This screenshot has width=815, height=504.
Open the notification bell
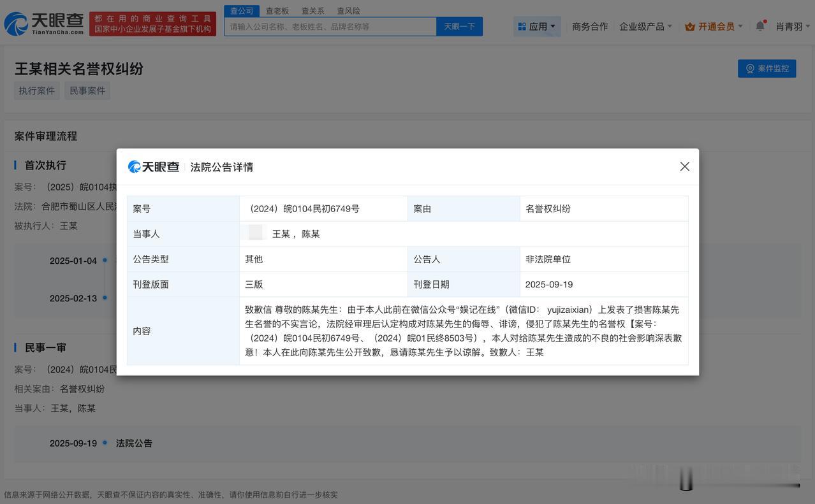(760, 26)
